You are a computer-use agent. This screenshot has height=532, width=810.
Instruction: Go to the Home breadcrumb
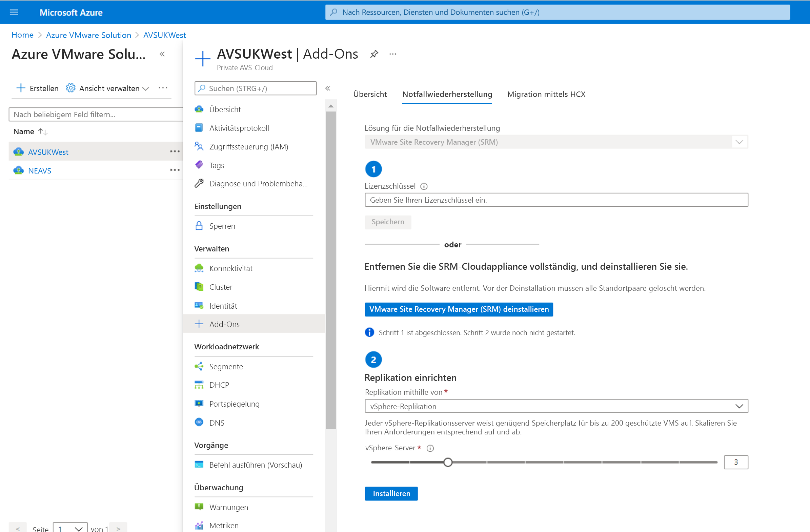(22, 35)
